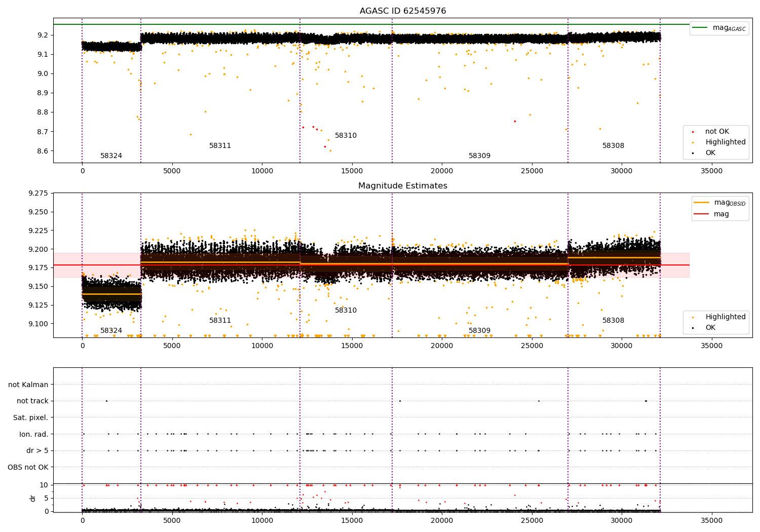760x532 pixels.
Task: Click observation label 58311 in Magnitude Estimates plot
Action: pyautogui.click(x=220, y=321)
